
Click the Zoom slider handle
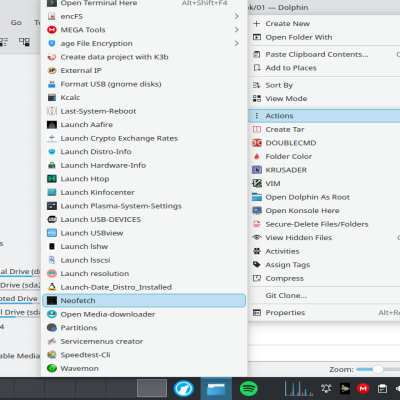pos(378,369)
